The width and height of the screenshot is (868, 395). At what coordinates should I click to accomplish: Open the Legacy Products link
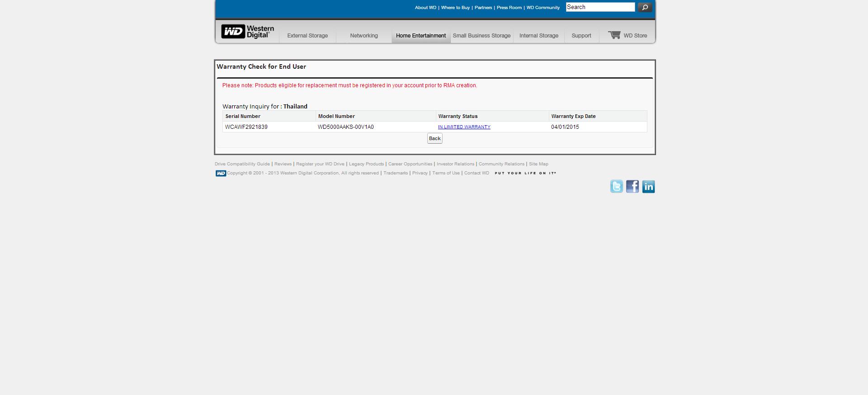(x=366, y=164)
